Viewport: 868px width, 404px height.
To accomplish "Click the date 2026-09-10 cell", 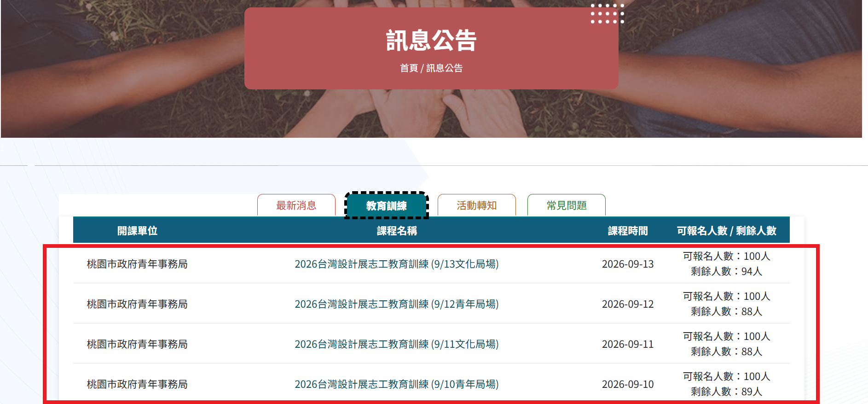I will (x=628, y=384).
